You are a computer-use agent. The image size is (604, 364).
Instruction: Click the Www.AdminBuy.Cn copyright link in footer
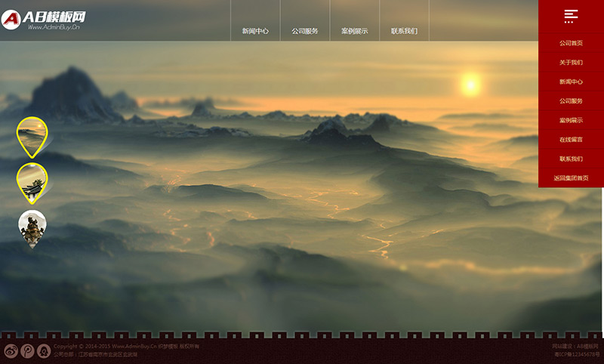tap(134, 347)
